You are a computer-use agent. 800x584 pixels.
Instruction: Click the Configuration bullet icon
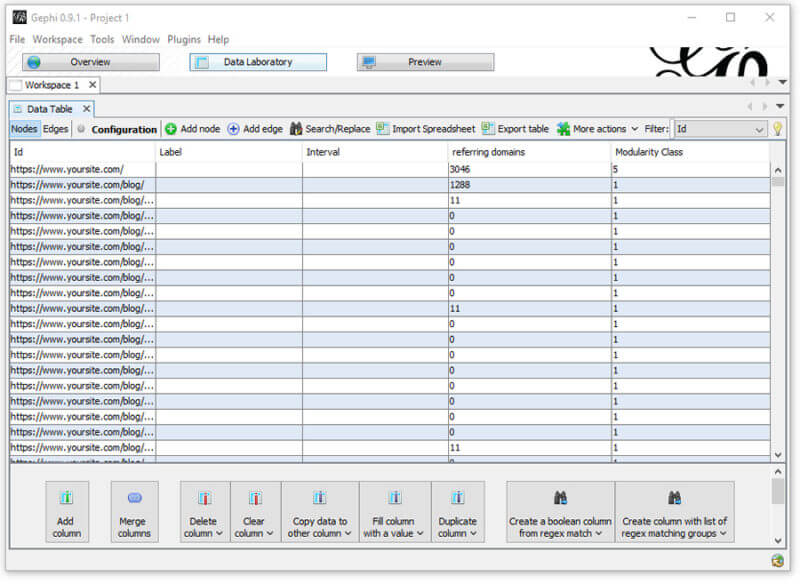coord(81,129)
